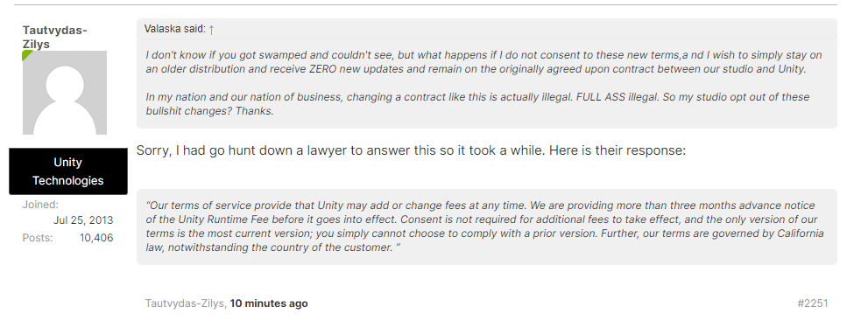Open the author name Tautvydas-Zilys in the post footer
The width and height of the screenshot is (868, 328).
click(184, 304)
